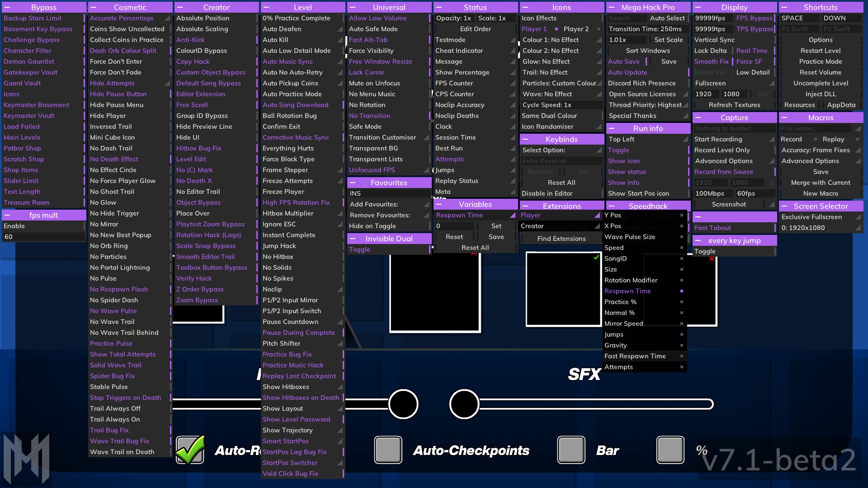868x488 pixels.
Task: Open Noclip options triangle in Level panel
Action: [x=340, y=289]
